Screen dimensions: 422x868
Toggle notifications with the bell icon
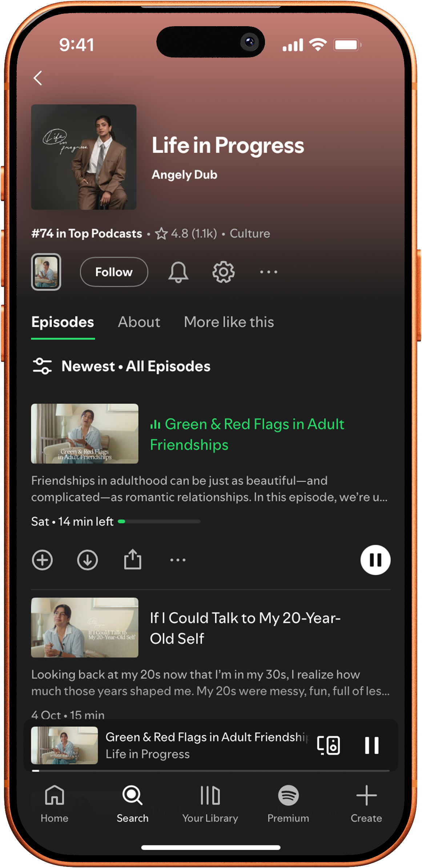tap(178, 272)
